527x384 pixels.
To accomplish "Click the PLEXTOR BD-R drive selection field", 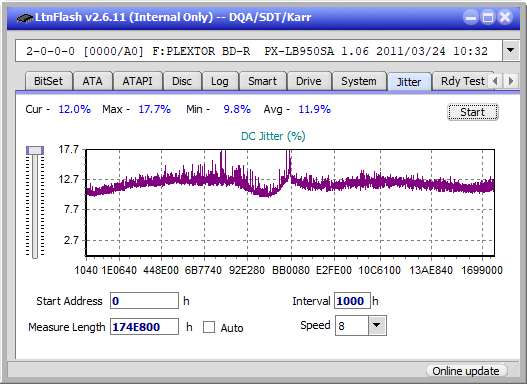I will 259,51.
